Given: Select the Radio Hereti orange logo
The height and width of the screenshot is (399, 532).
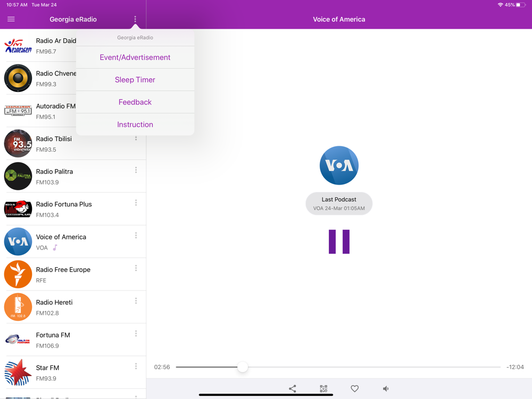Looking at the screenshot, I should (x=18, y=307).
